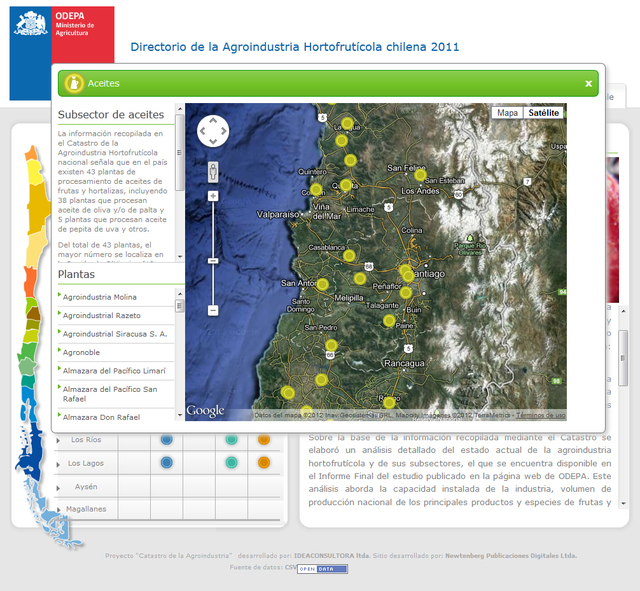Select the marker between Peñaflor and Buin
The height and width of the screenshot is (591, 640).
pyautogui.click(x=406, y=293)
